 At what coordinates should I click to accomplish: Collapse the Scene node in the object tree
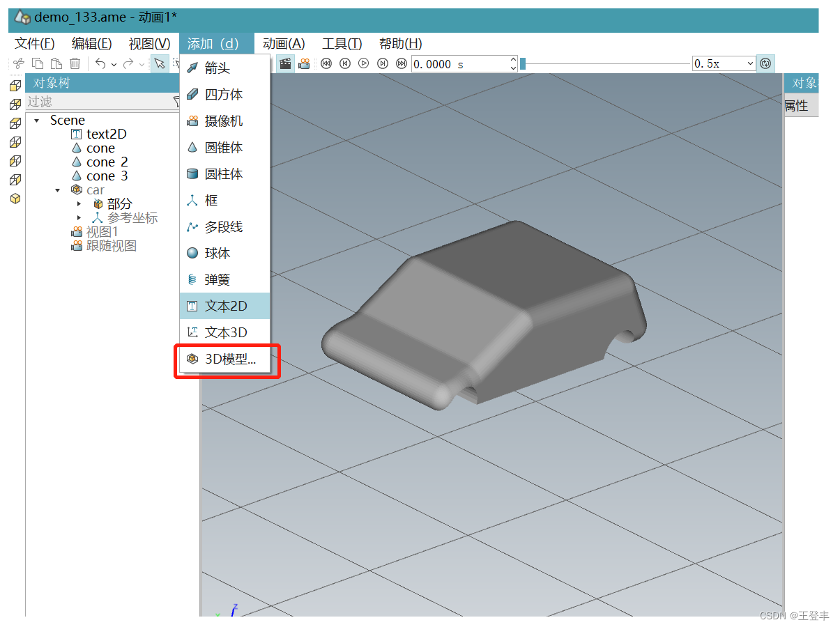pyautogui.click(x=37, y=120)
